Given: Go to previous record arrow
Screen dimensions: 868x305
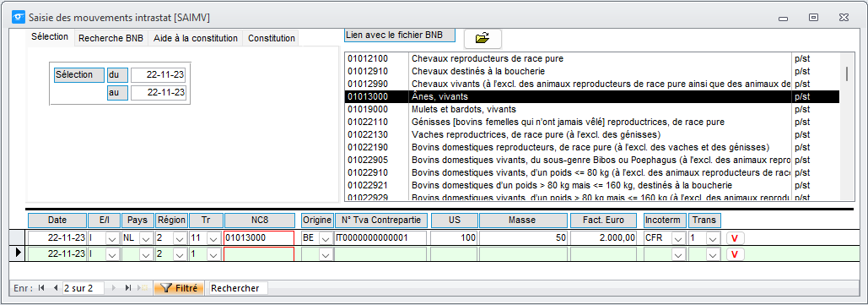Looking at the screenshot, I should (56, 288).
